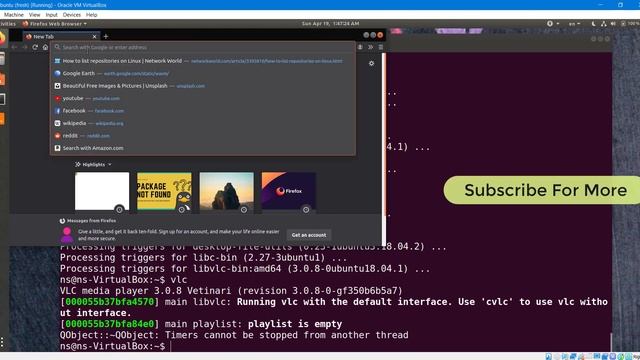The image size is (640, 360).
Task: Click the pin icon on sunset thumbnail
Action: (x=244, y=210)
